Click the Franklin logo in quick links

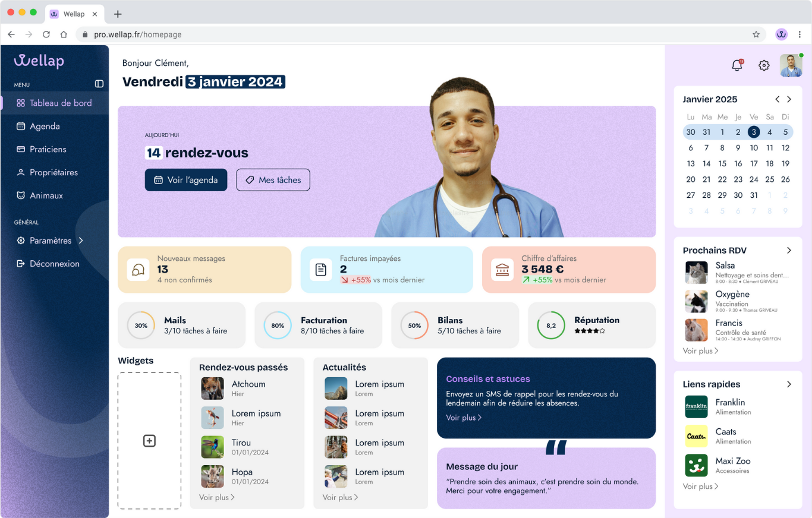click(696, 407)
